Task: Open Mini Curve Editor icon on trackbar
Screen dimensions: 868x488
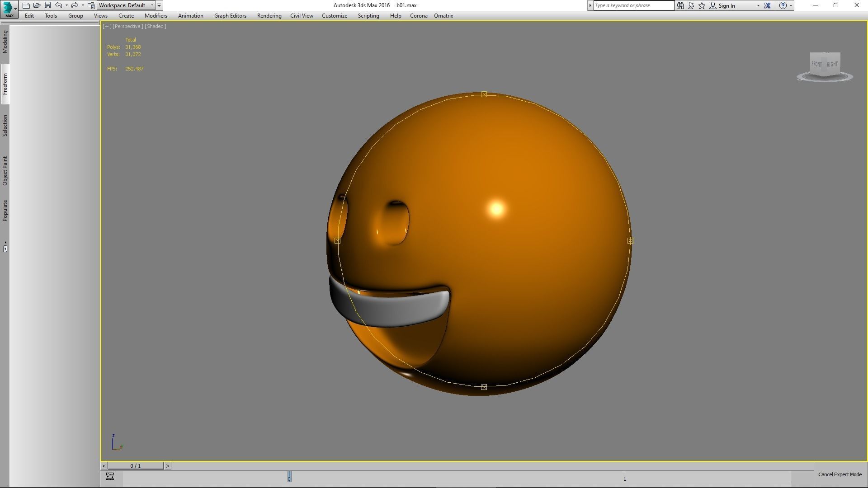Action: point(110,476)
